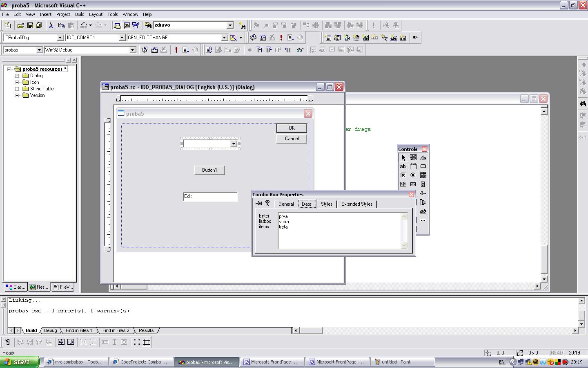Click the Save toolbar icon
588x368 pixels.
pyautogui.click(x=30, y=25)
